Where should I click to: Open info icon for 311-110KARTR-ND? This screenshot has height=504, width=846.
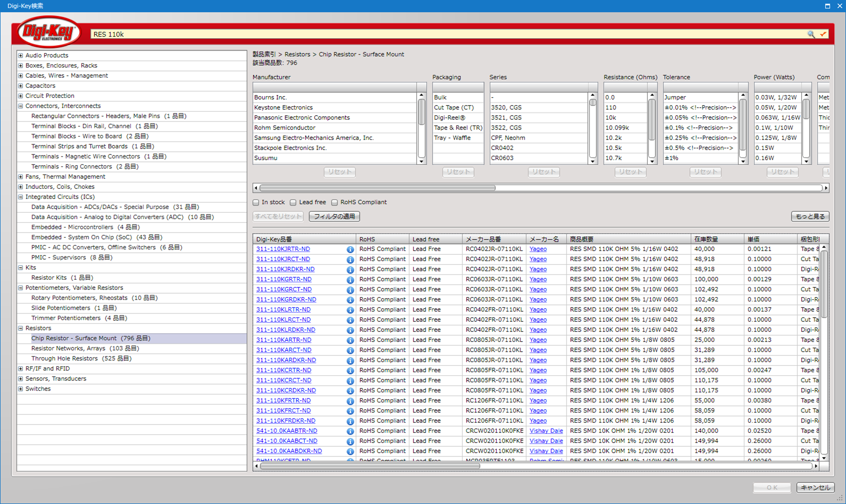click(350, 340)
